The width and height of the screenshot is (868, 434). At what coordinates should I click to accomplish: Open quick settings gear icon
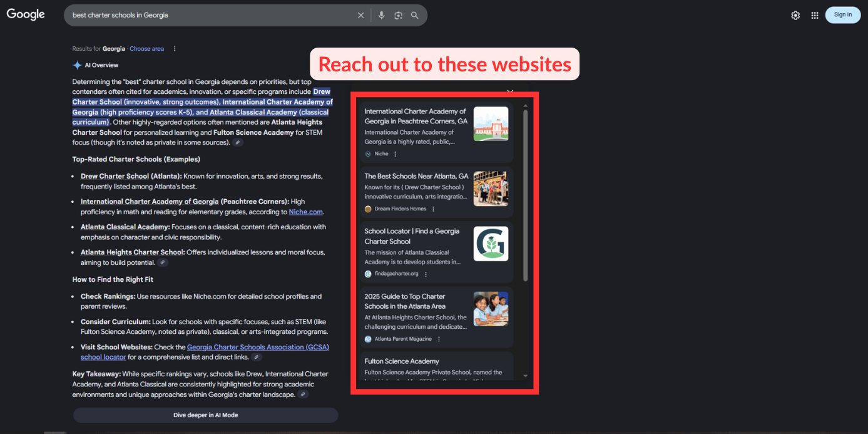pyautogui.click(x=795, y=15)
